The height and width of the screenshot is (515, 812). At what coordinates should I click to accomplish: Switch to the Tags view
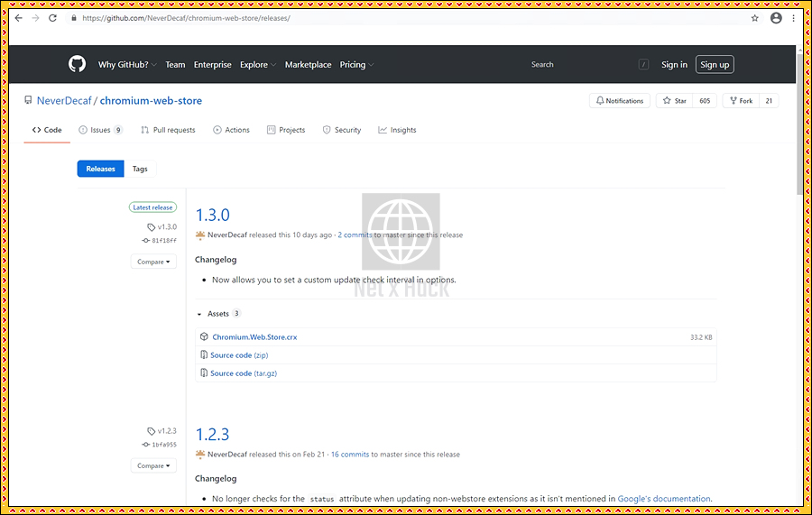click(x=140, y=169)
